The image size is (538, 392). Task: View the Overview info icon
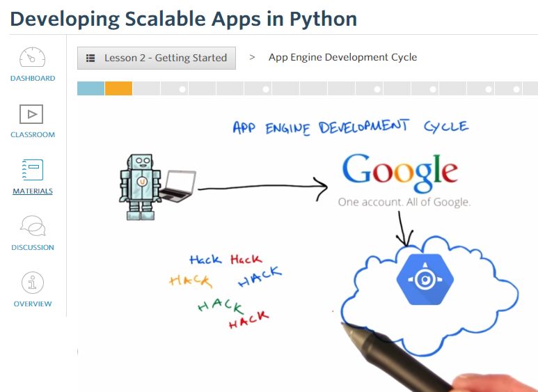33,283
